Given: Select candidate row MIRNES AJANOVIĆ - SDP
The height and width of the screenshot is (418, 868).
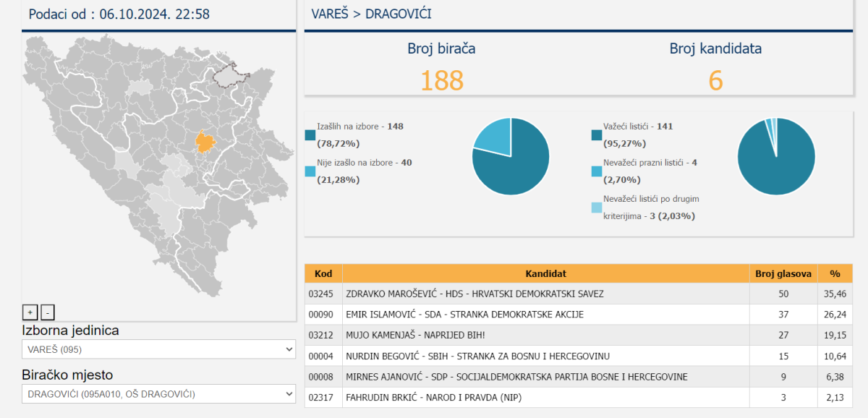Looking at the screenshot, I should coord(579,377).
